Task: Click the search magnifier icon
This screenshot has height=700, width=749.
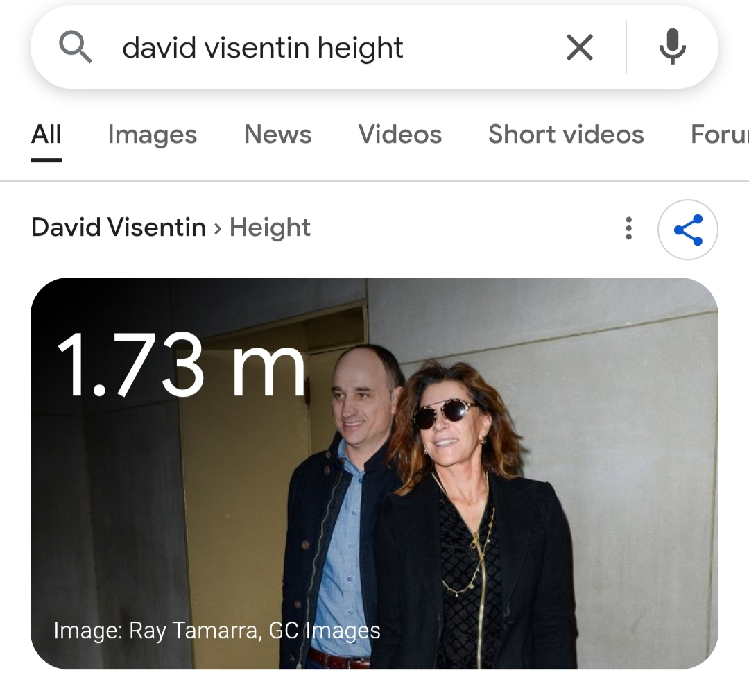Action: [x=75, y=46]
